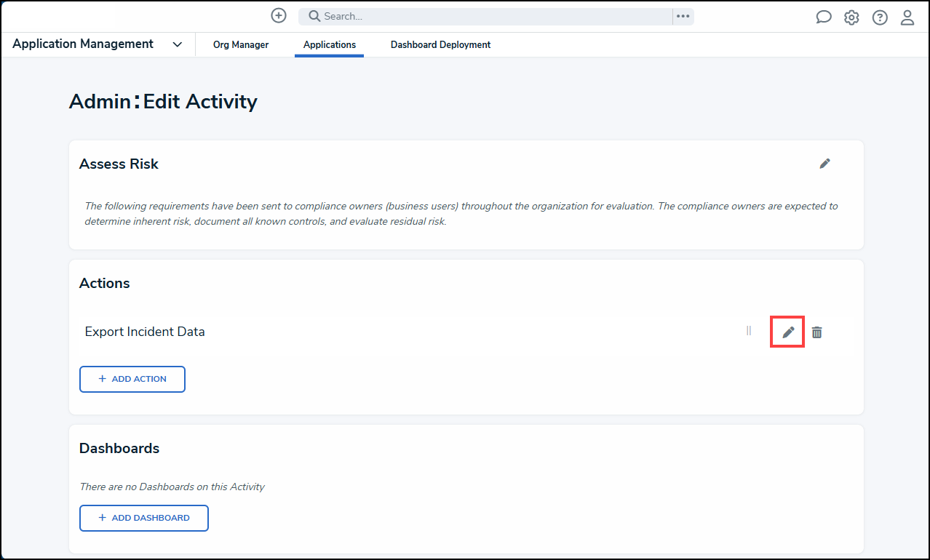This screenshot has height=560, width=930.
Task: Switch to the Org Manager tab
Action: point(241,45)
